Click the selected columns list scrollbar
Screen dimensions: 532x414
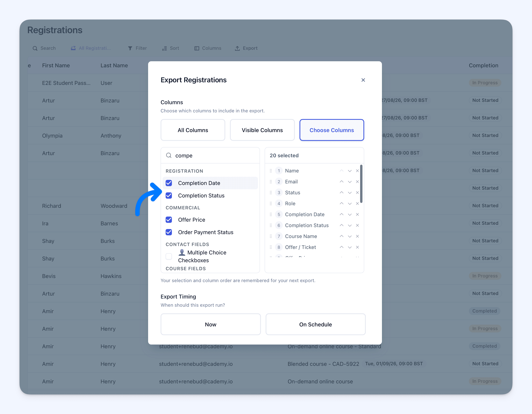click(x=361, y=184)
